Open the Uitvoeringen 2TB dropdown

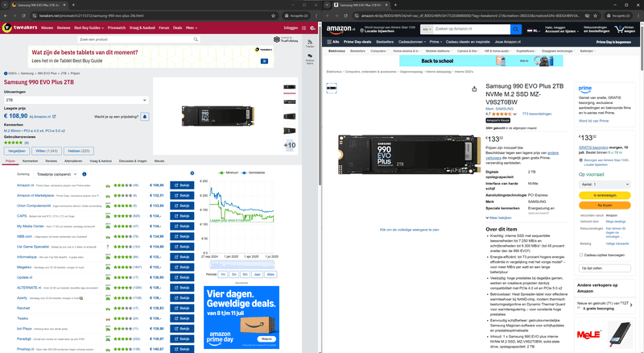coord(76,100)
